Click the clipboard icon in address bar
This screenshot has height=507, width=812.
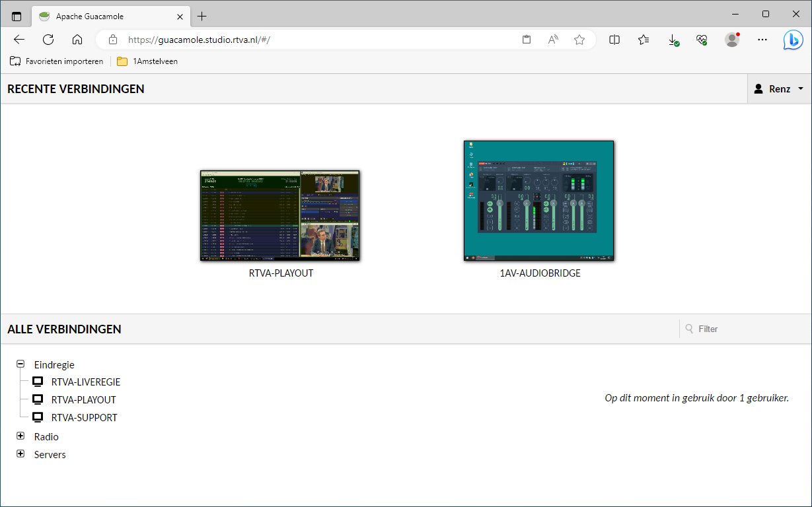(x=527, y=40)
